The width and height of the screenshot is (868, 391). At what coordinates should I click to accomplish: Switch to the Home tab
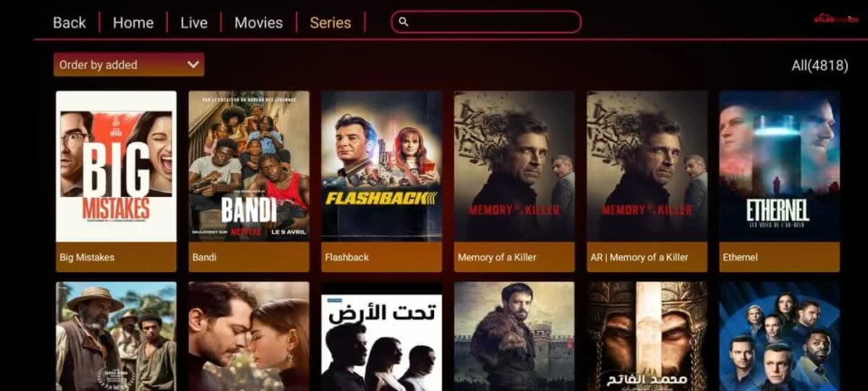[133, 23]
